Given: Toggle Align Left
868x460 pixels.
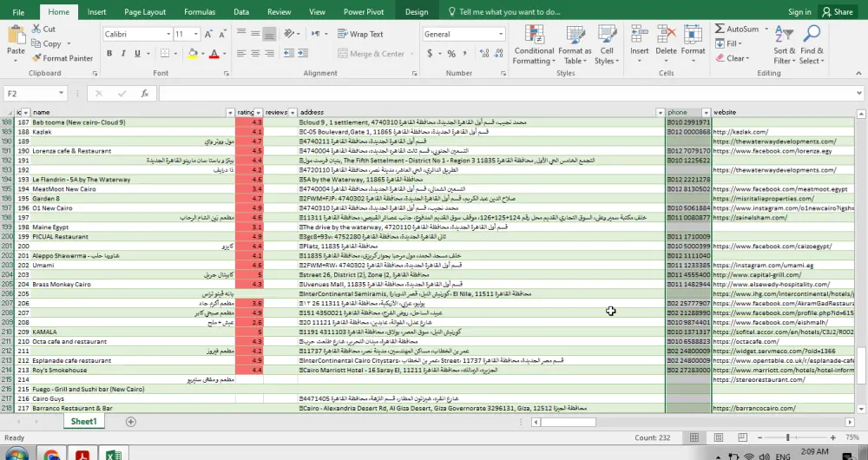Looking at the screenshot, I should 241,54.
